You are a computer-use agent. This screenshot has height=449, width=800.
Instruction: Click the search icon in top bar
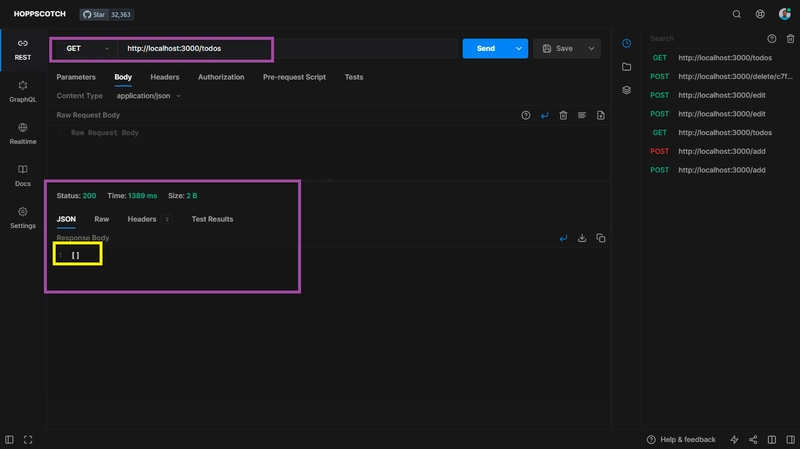click(736, 14)
